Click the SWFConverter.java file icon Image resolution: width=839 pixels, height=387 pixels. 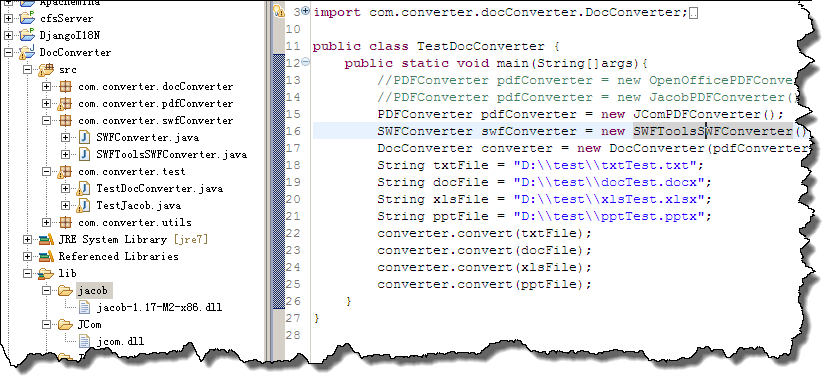[84, 138]
